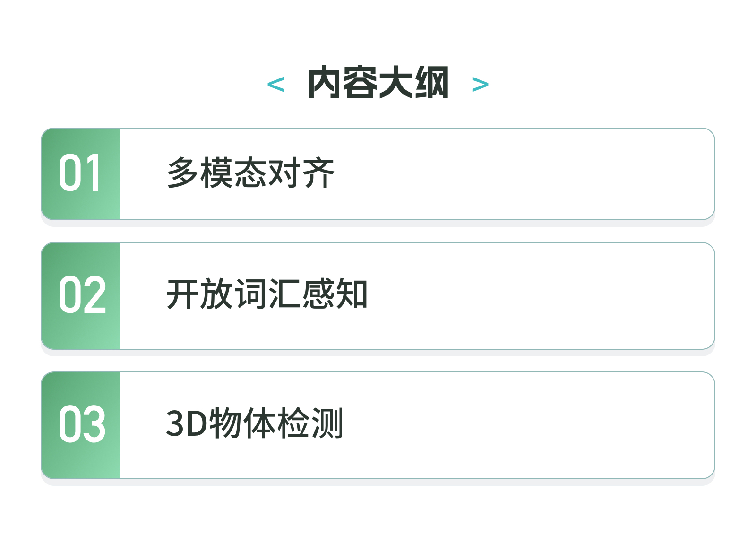Open the 3D物体检测 outline item
Viewport: 756px width, 535px height.
(x=255, y=423)
